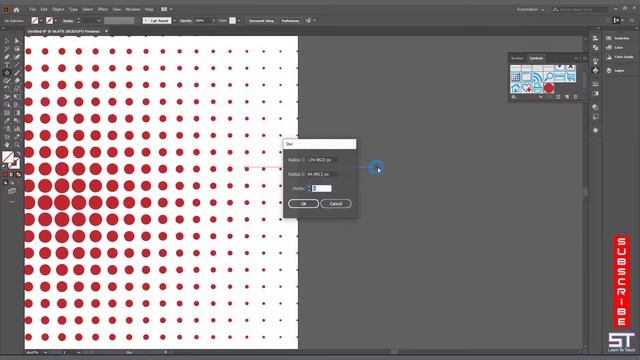Image resolution: width=640 pixels, height=360 pixels.
Task: Click the Home icon in the menu bar
Action: pos(16,9)
